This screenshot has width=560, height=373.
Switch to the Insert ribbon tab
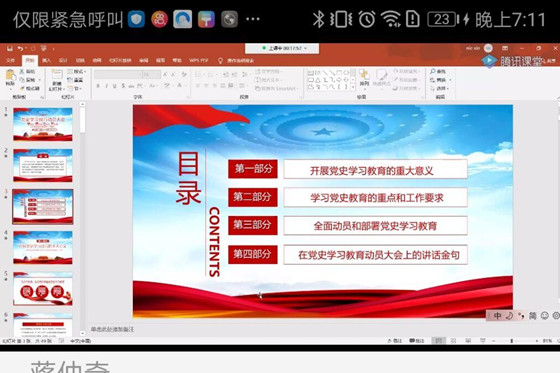pos(46,60)
